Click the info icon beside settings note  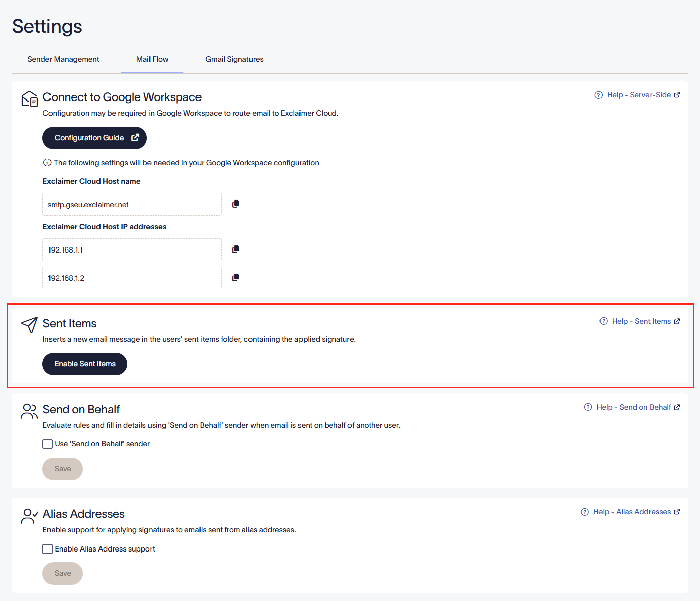pos(47,163)
